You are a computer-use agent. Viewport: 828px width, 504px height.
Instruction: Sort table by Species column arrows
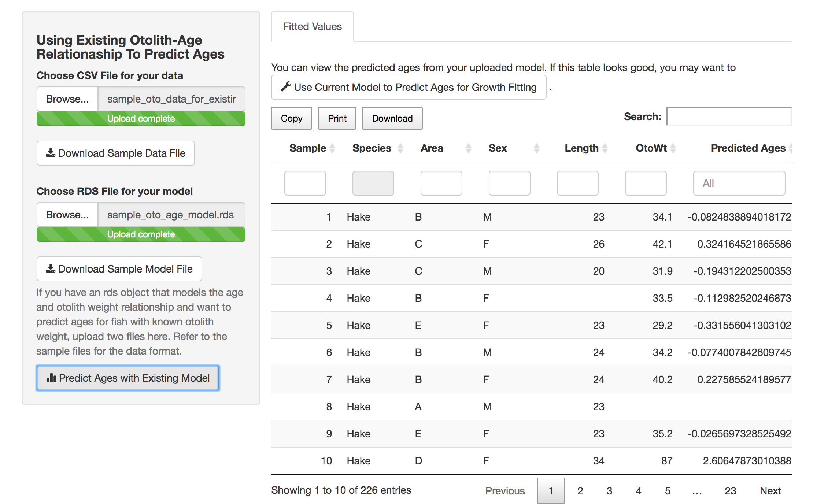(x=400, y=148)
